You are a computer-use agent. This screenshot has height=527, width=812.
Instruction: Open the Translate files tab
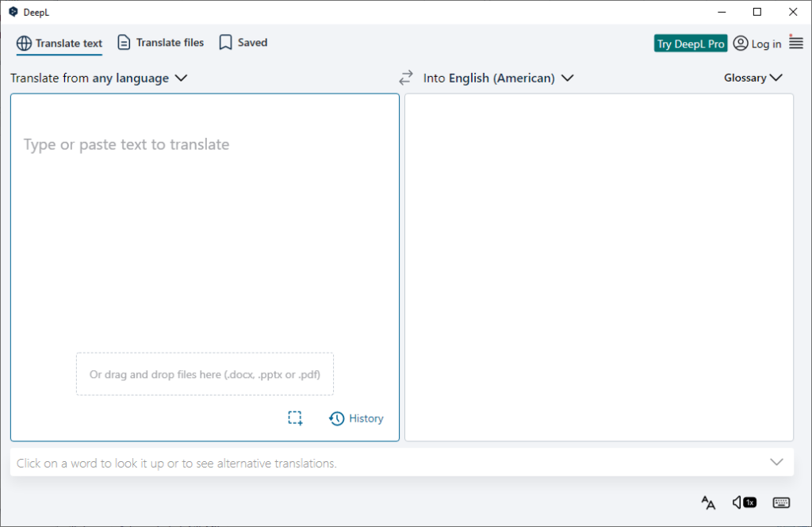click(x=160, y=43)
